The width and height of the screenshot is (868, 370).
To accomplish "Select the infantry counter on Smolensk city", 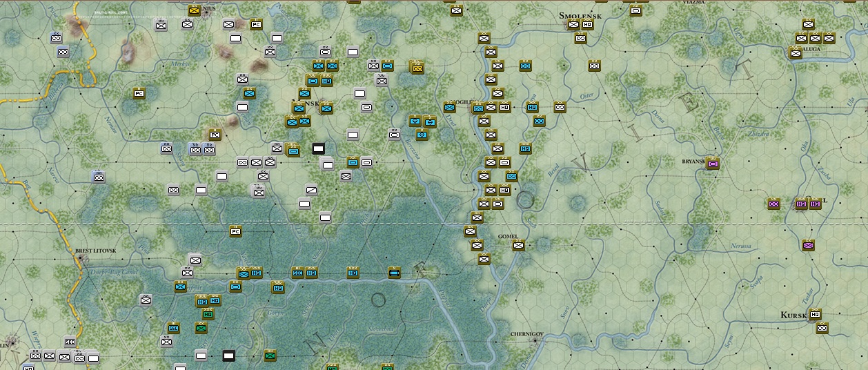I will [x=573, y=25].
